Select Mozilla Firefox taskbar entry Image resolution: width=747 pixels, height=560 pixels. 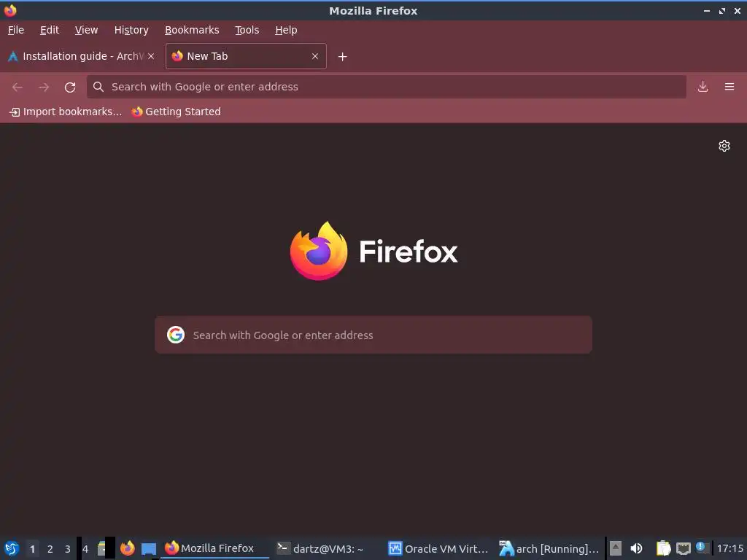point(214,548)
